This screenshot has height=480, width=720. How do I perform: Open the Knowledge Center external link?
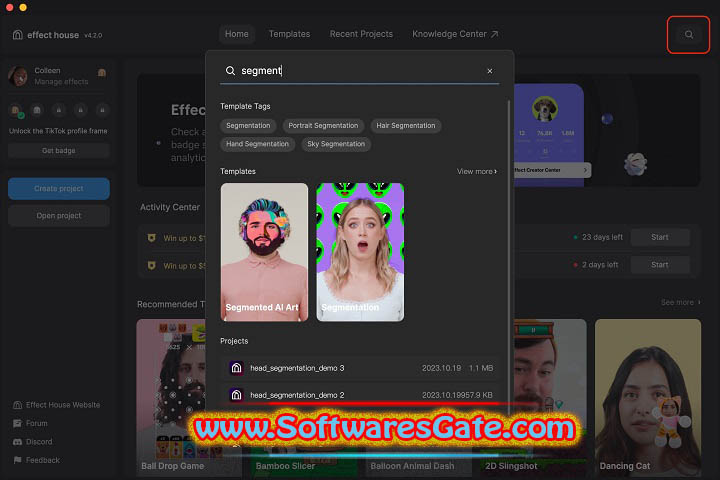[455, 34]
